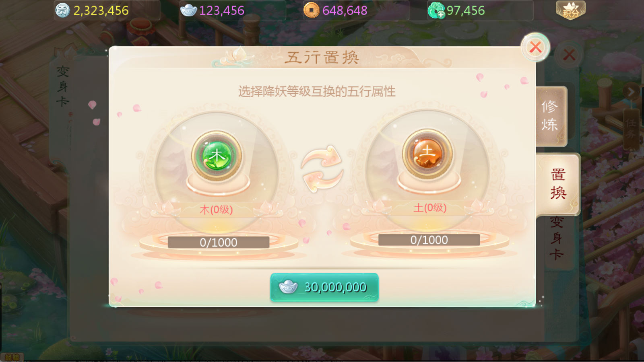This screenshot has width=644, height=362.
Task: Click the 木 0/1000 progress bar
Action: point(218,242)
